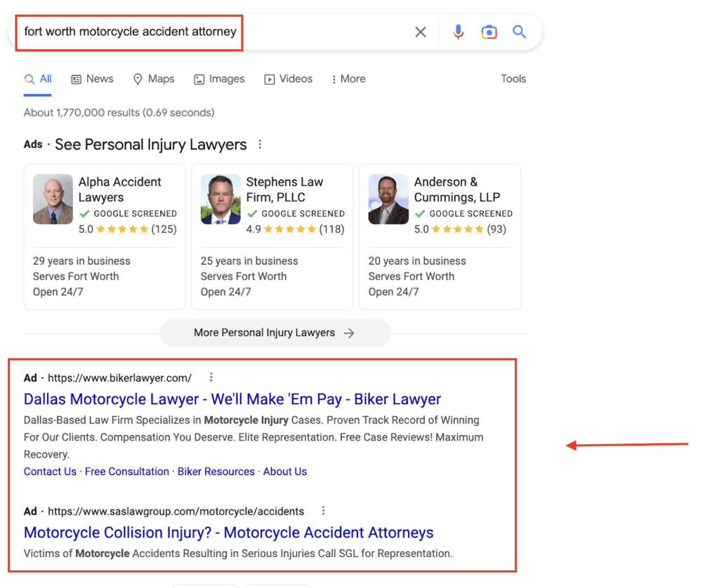Switch to the Maps tab

coord(154,79)
